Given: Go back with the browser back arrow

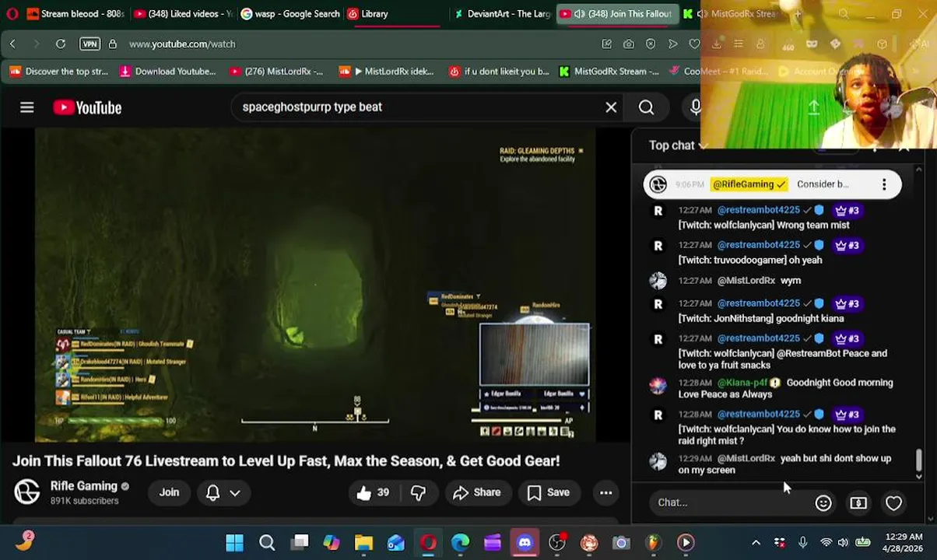Looking at the screenshot, I should click(12, 44).
